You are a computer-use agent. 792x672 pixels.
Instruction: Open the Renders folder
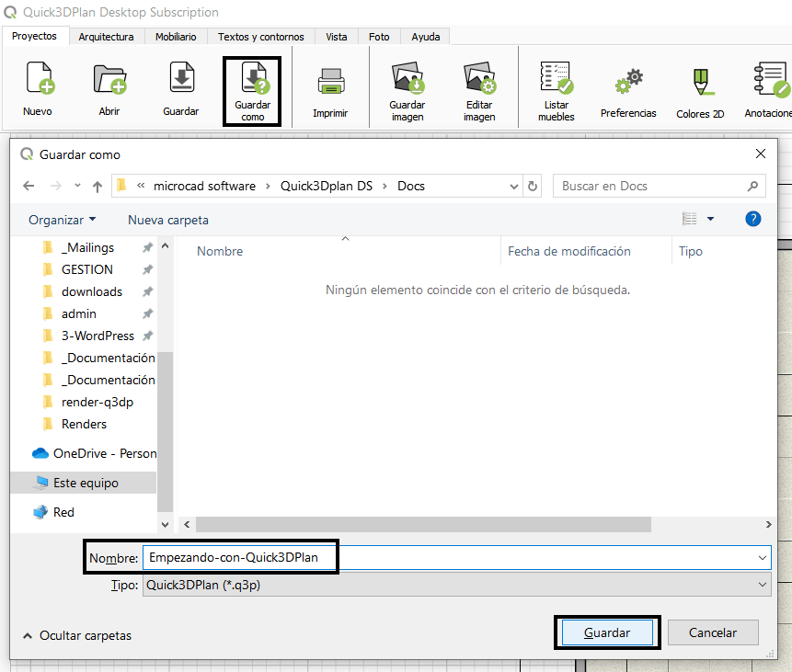click(84, 424)
